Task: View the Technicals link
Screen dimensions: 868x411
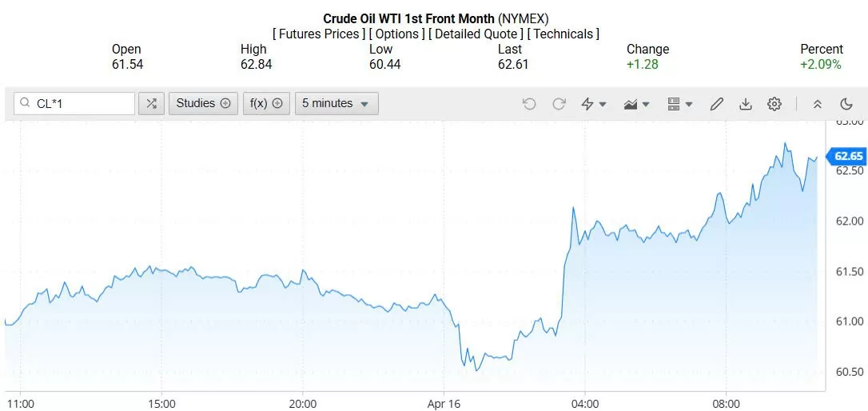Action: 563,34
